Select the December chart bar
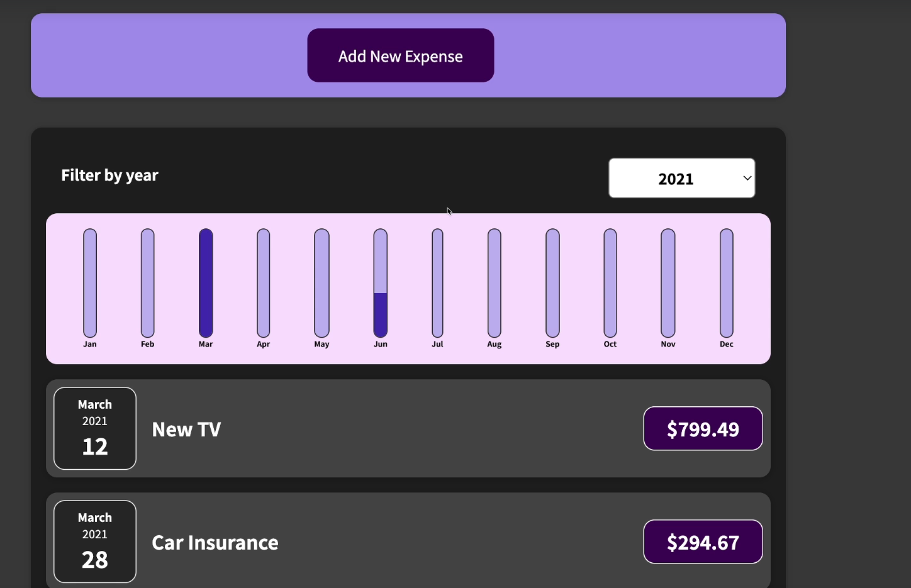 pos(726,283)
